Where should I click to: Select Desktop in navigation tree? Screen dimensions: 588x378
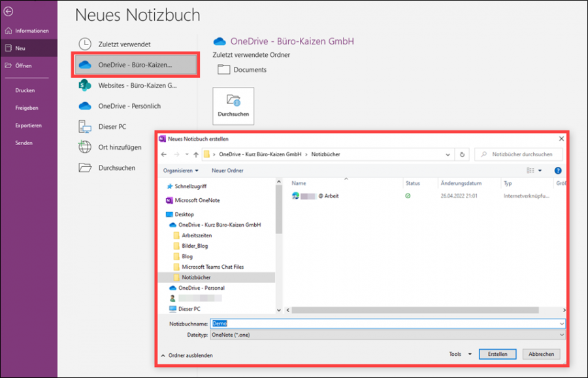pos(180,215)
